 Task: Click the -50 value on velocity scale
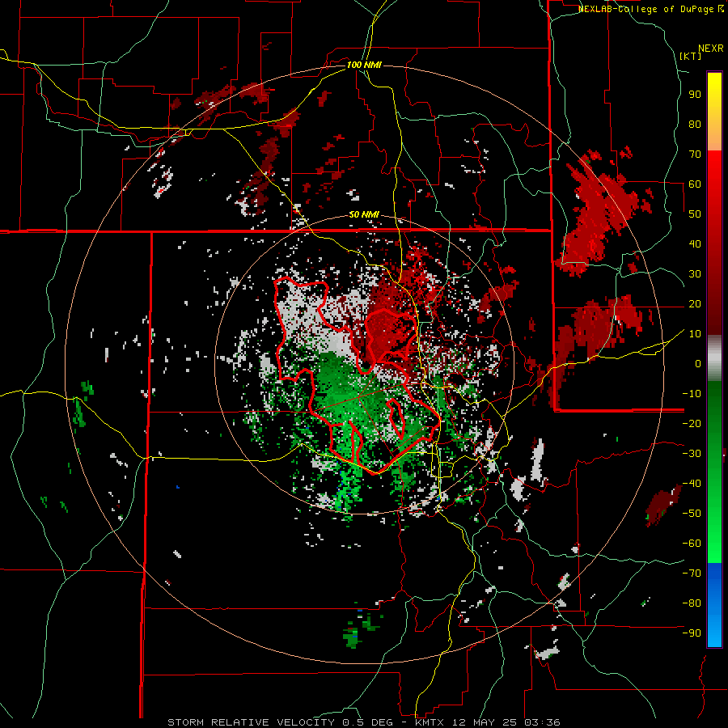click(692, 514)
